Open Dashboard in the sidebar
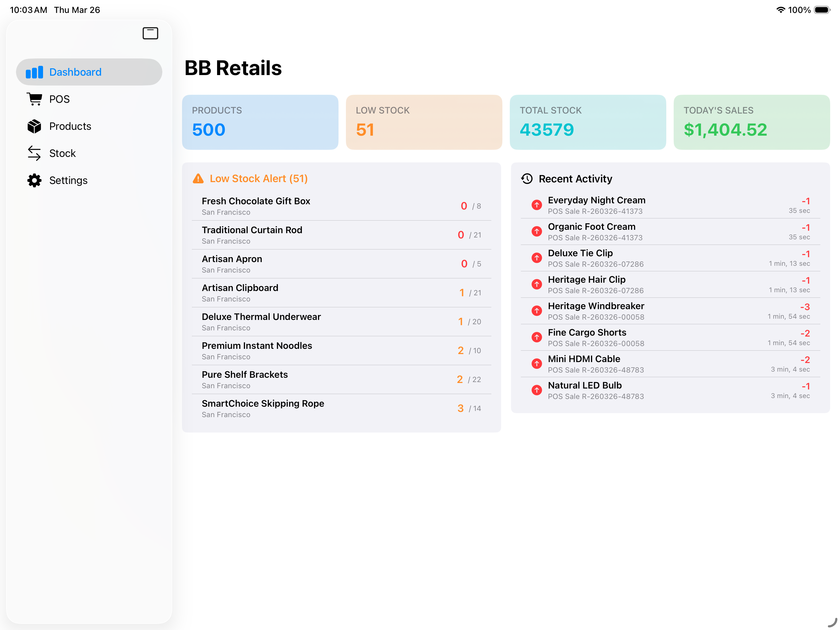This screenshot has height=630, width=840. [89, 72]
